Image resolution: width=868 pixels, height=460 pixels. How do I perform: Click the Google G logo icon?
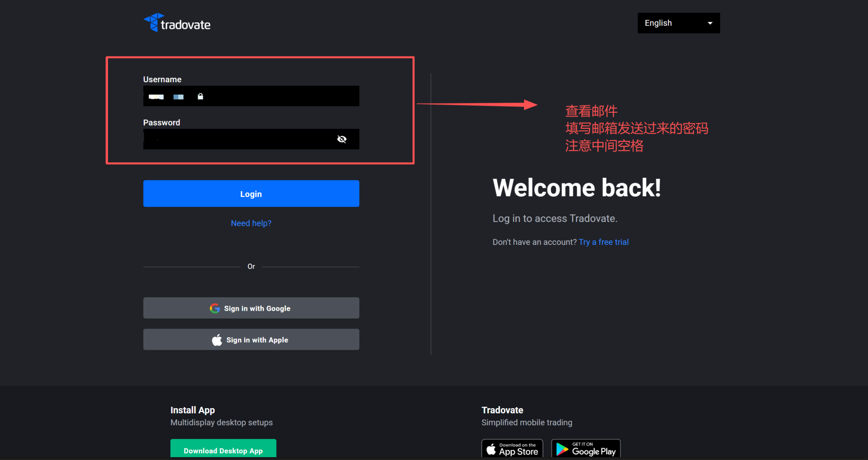click(215, 308)
